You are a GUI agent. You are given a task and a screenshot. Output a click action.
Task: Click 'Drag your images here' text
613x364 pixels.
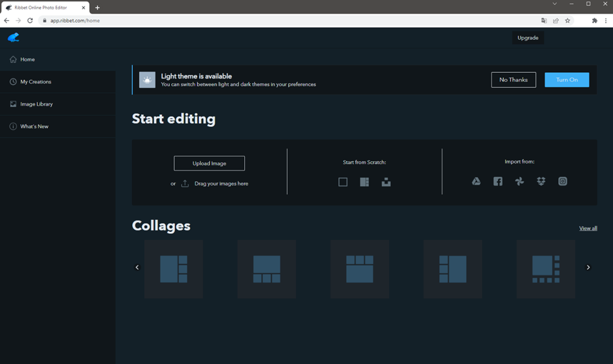click(x=222, y=184)
